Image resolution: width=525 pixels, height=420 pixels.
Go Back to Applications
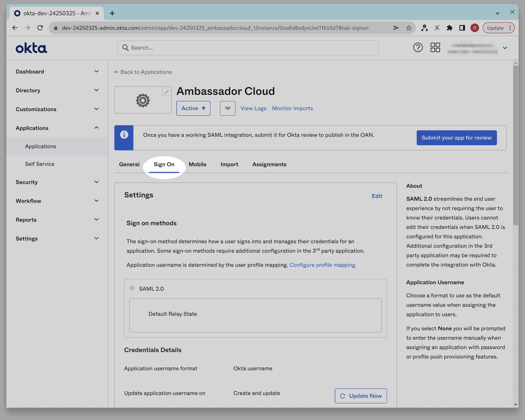[143, 72]
